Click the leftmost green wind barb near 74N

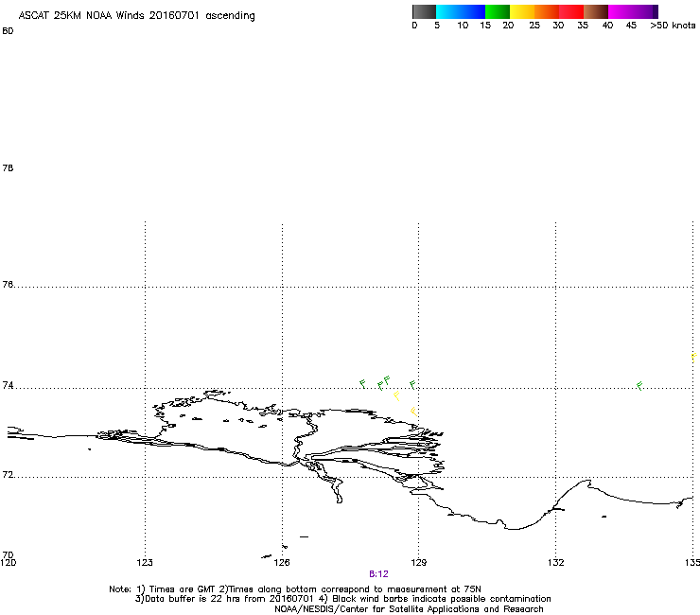[x=363, y=383]
